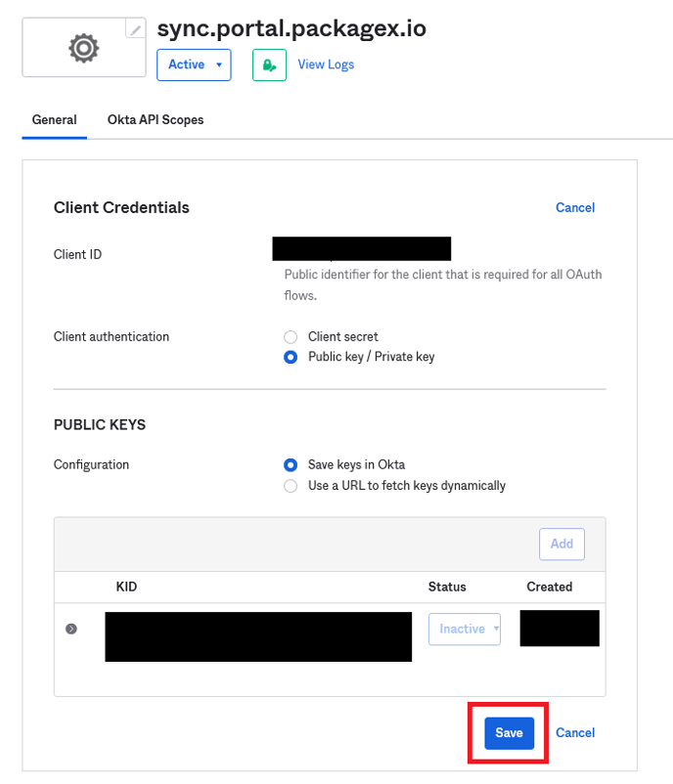Click the Created column header

point(549,587)
